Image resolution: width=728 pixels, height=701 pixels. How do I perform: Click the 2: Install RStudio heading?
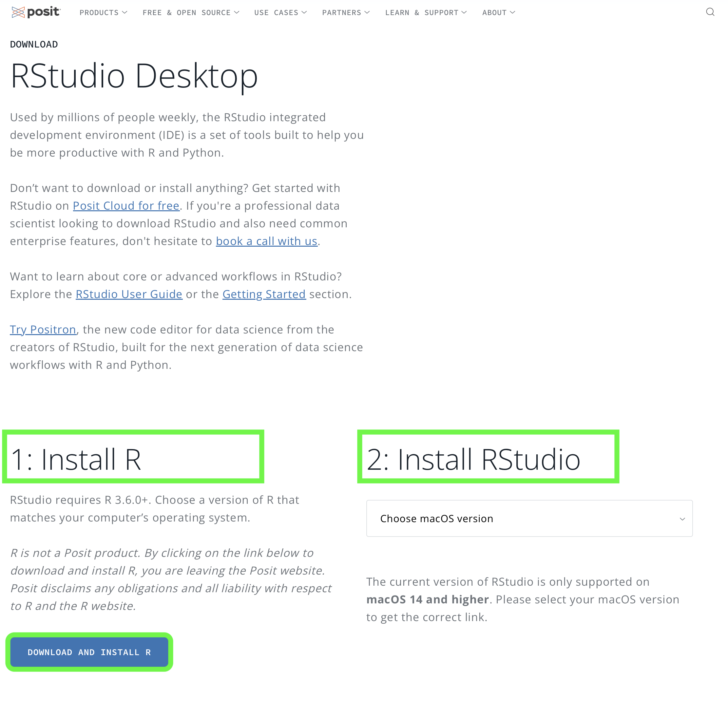click(x=473, y=459)
